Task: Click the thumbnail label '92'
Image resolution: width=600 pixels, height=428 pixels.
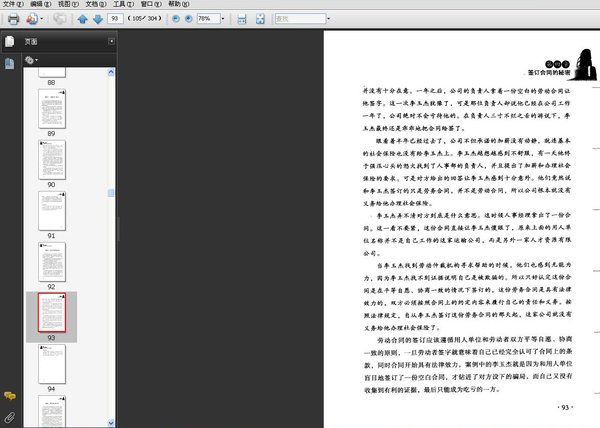Action: coord(51,287)
